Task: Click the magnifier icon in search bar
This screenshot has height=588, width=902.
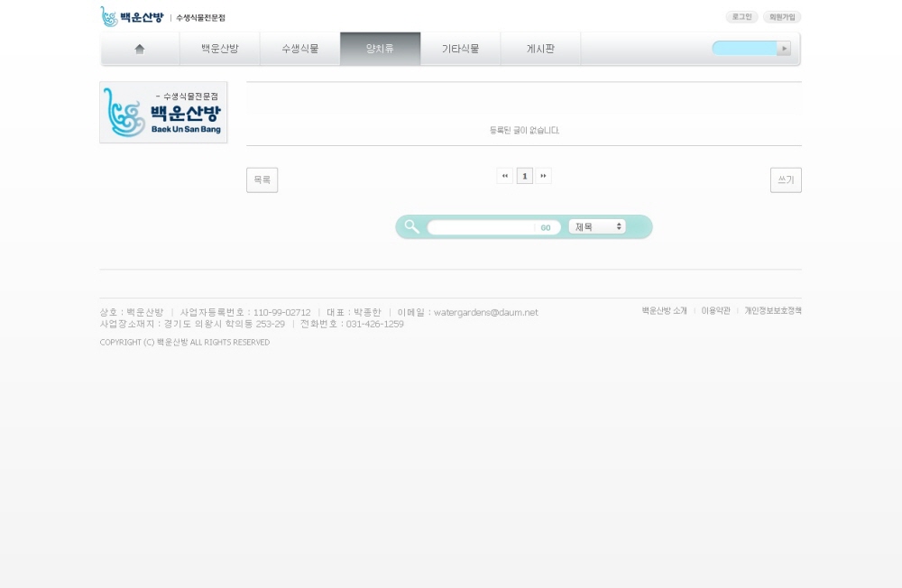Action: [x=412, y=226]
